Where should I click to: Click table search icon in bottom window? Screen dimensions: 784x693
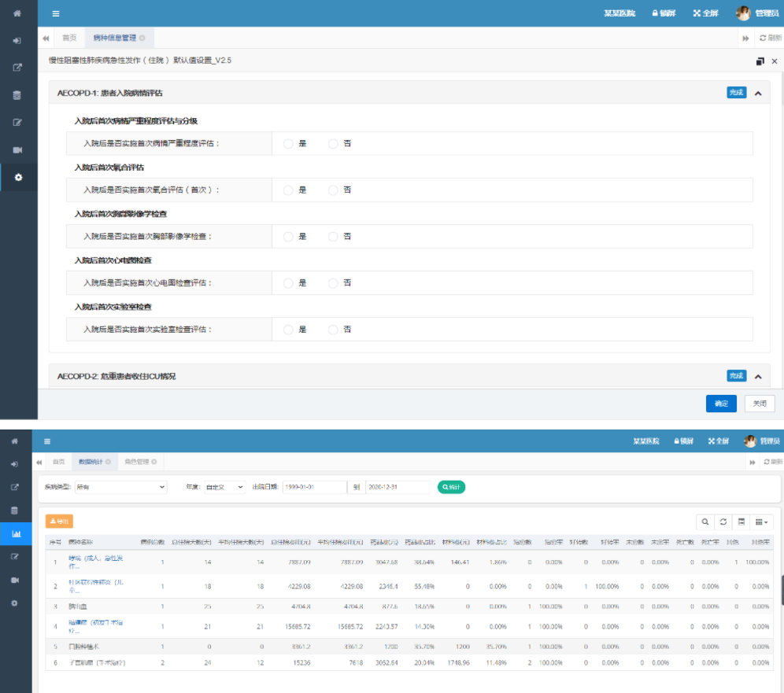click(705, 522)
